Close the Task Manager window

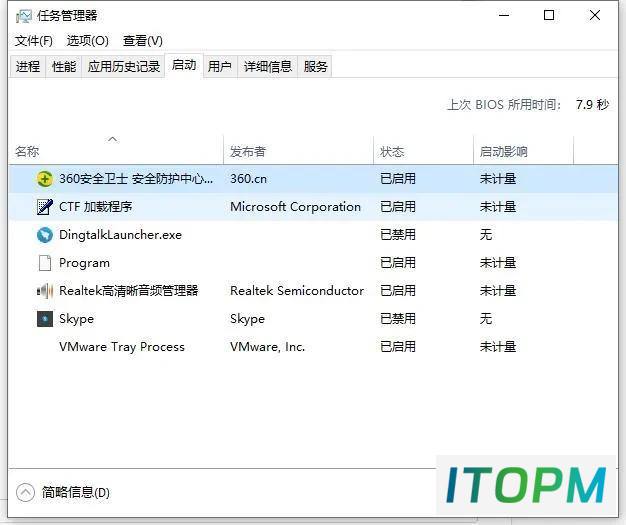[x=595, y=16]
